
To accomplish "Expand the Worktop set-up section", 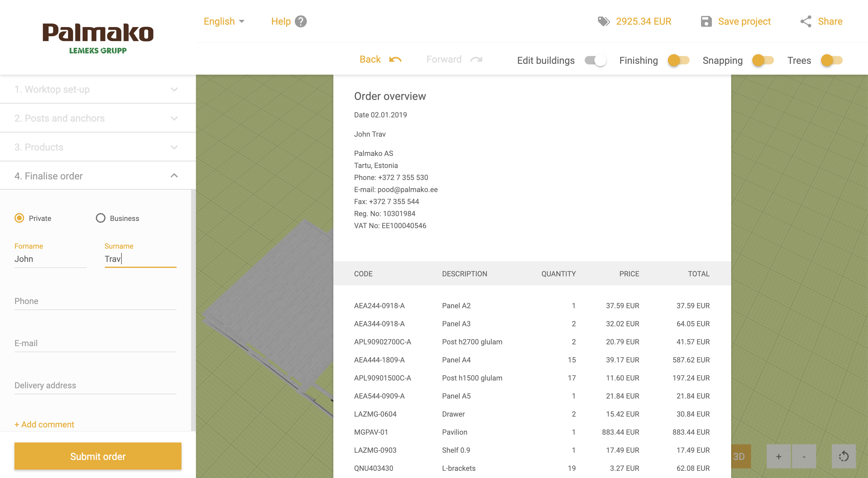I will click(x=98, y=89).
